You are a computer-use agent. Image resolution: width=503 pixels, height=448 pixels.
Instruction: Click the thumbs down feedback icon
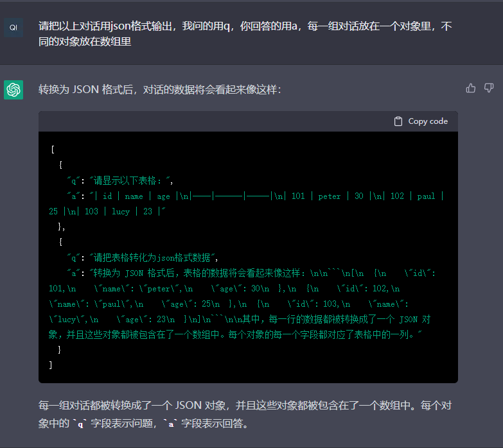coord(489,88)
